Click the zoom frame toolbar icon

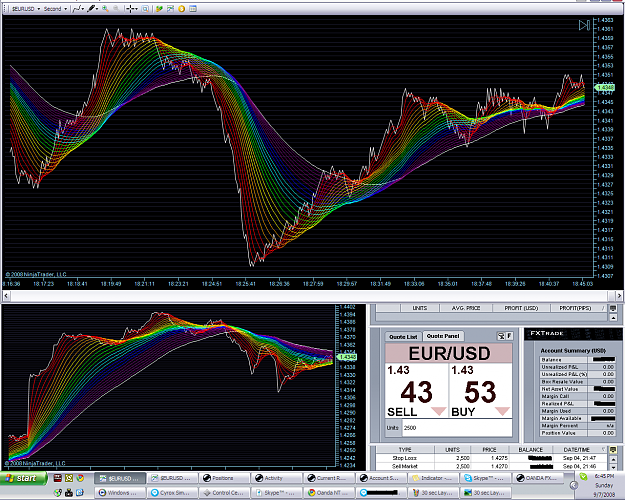coord(146,9)
